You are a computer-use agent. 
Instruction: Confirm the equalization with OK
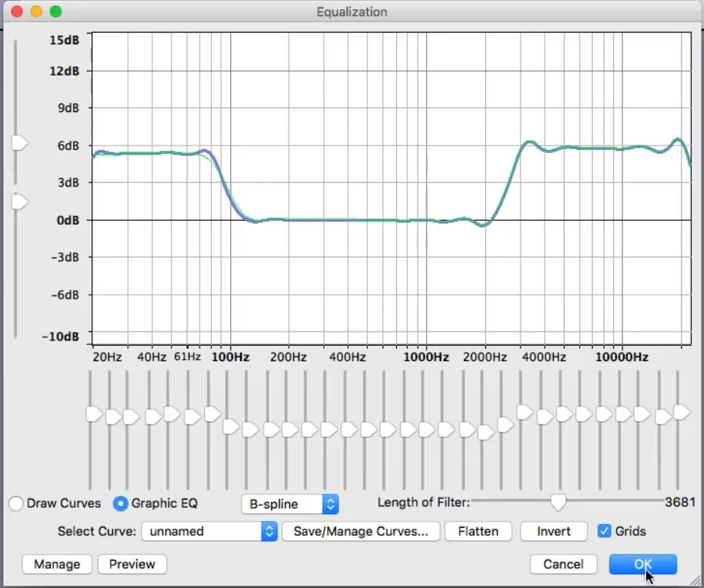(643, 564)
